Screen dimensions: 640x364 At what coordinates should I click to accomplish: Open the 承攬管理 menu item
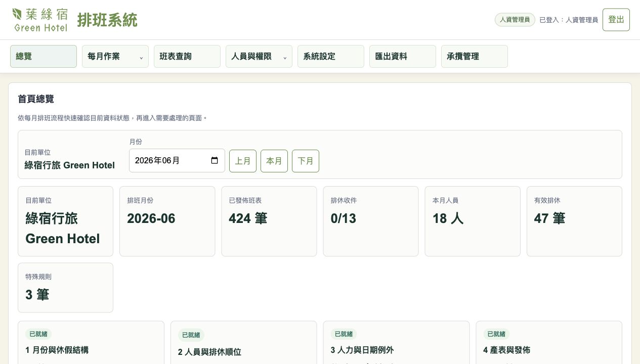pyautogui.click(x=475, y=57)
